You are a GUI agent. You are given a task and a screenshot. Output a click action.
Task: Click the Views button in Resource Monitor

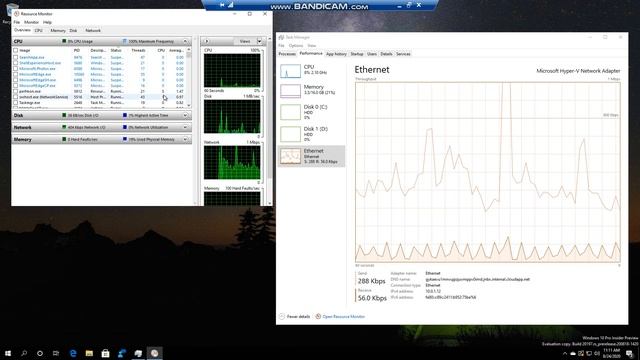tap(245, 41)
